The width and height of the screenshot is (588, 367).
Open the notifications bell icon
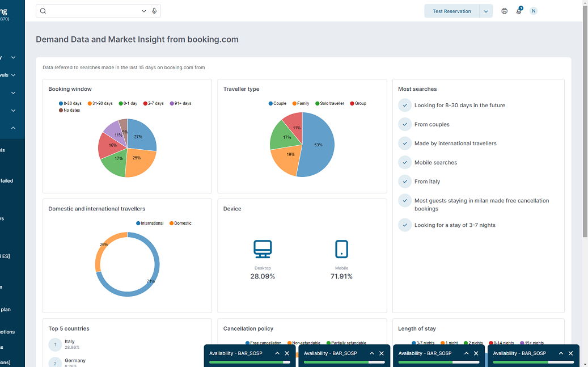(x=519, y=11)
